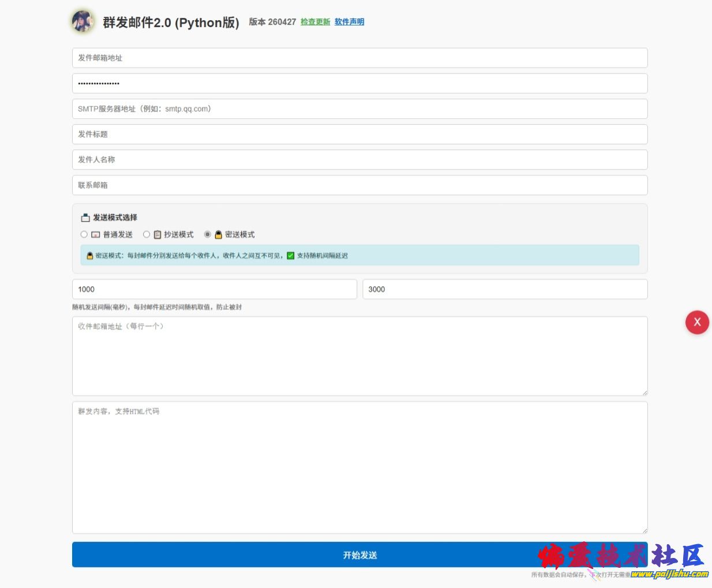Click the lock icon for BCC mode
The height and width of the screenshot is (588, 712).
219,235
